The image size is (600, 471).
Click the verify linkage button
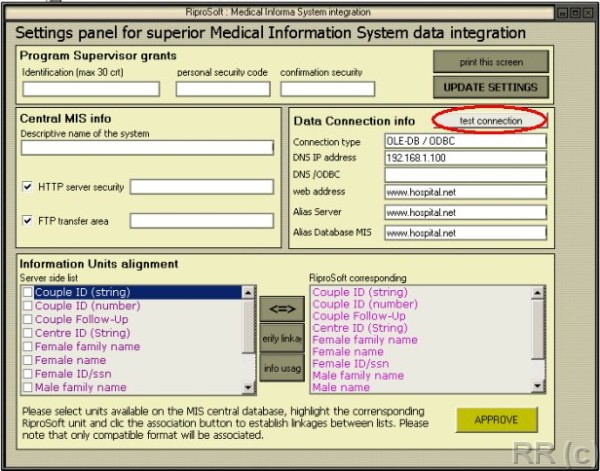(x=282, y=338)
